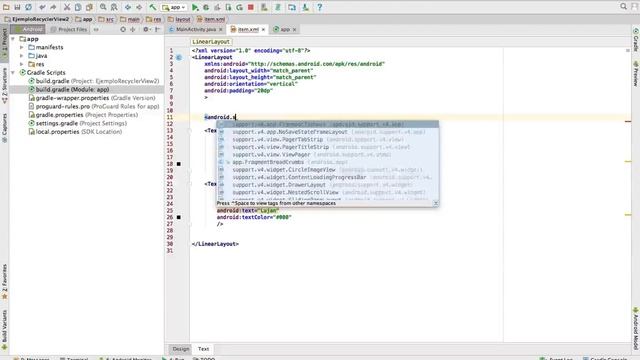This screenshot has width=640, height=360.
Task: Navigate Forward with the toolbar arrow
Action: 139,7
